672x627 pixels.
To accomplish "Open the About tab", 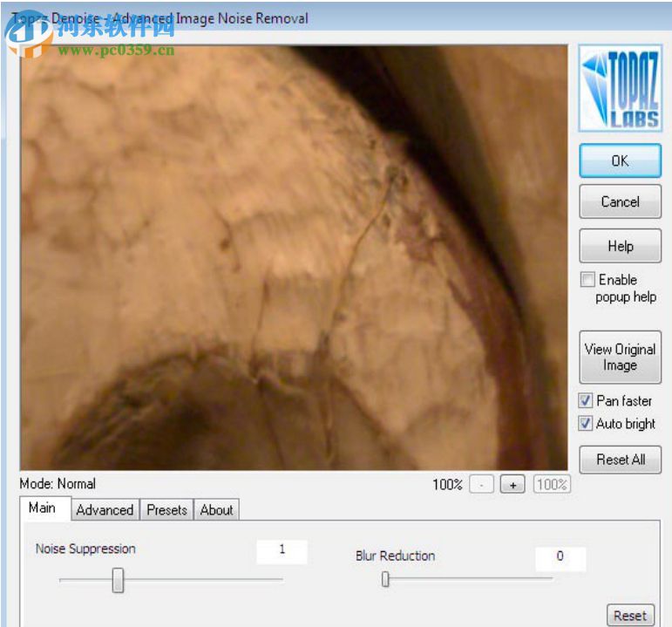I will [x=216, y=510].
